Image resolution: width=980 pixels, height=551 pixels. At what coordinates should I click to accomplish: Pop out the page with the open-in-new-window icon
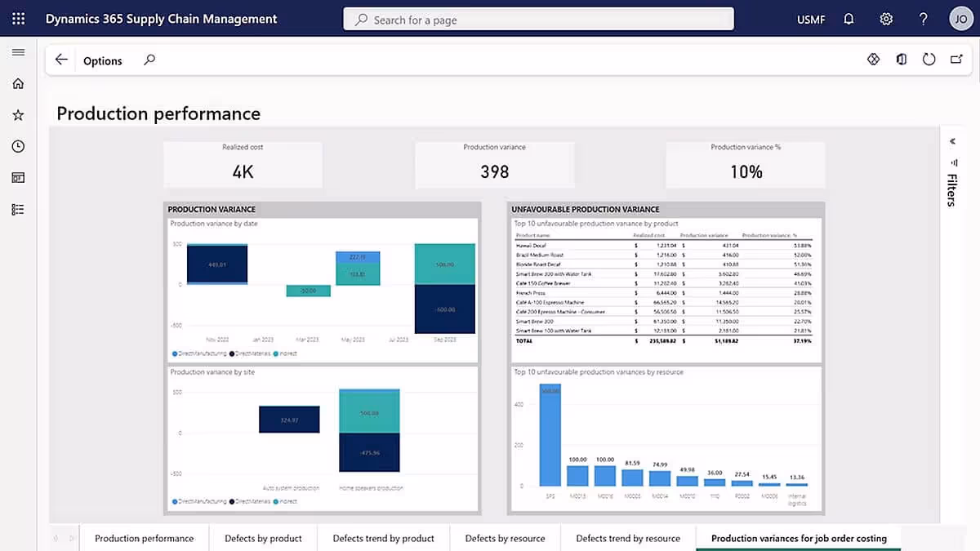(x=955, y=59)
